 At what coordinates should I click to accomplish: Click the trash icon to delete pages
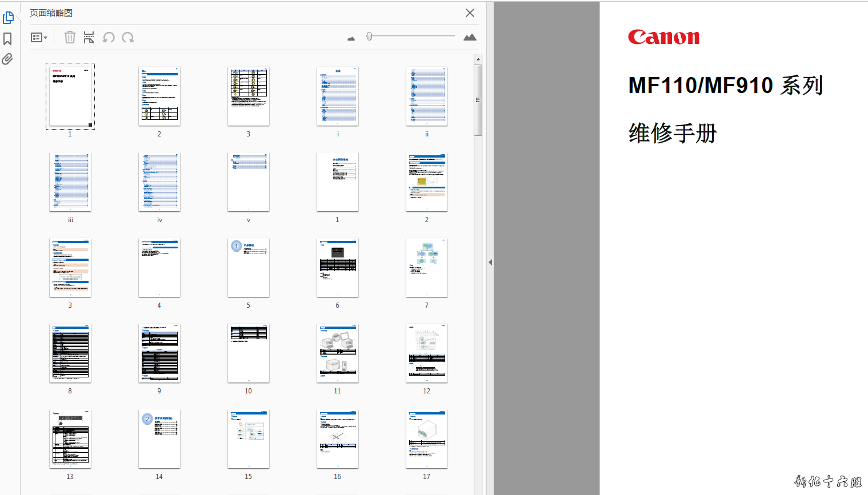70,38
